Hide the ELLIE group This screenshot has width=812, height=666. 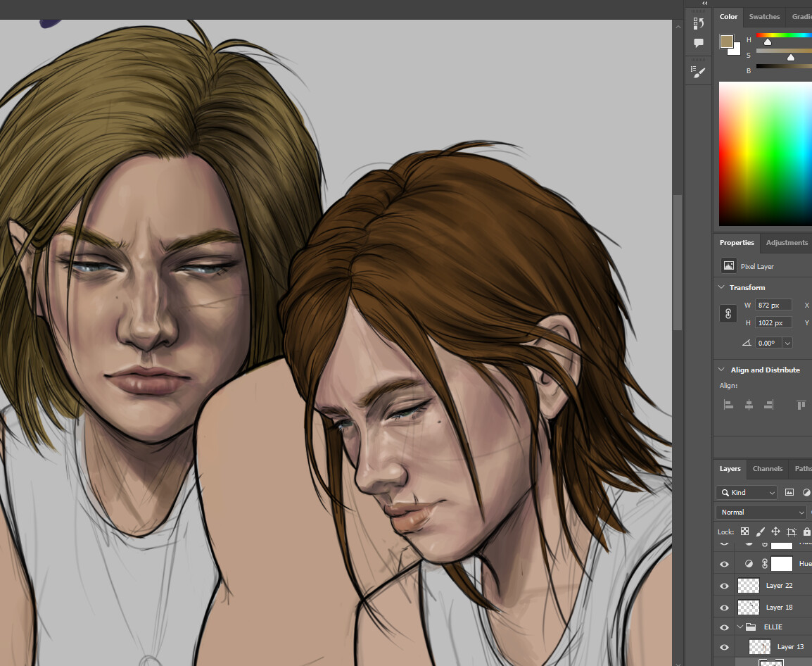click(725, 627)
